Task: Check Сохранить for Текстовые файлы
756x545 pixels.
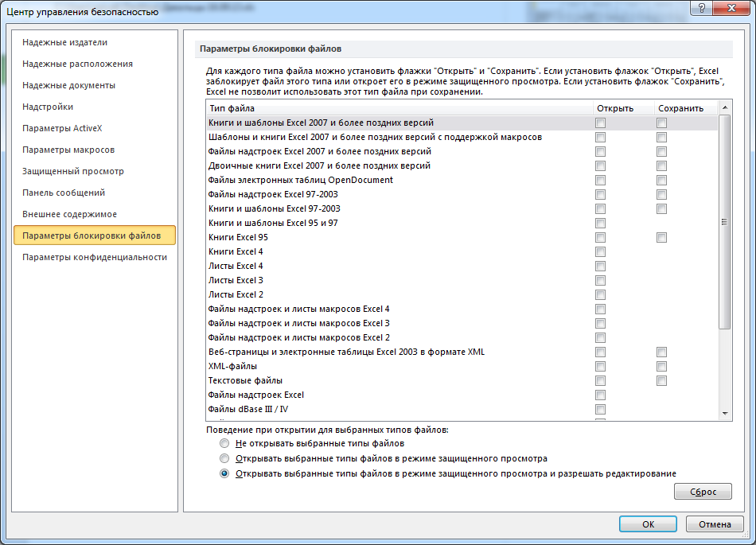Action: pos(661,380)
